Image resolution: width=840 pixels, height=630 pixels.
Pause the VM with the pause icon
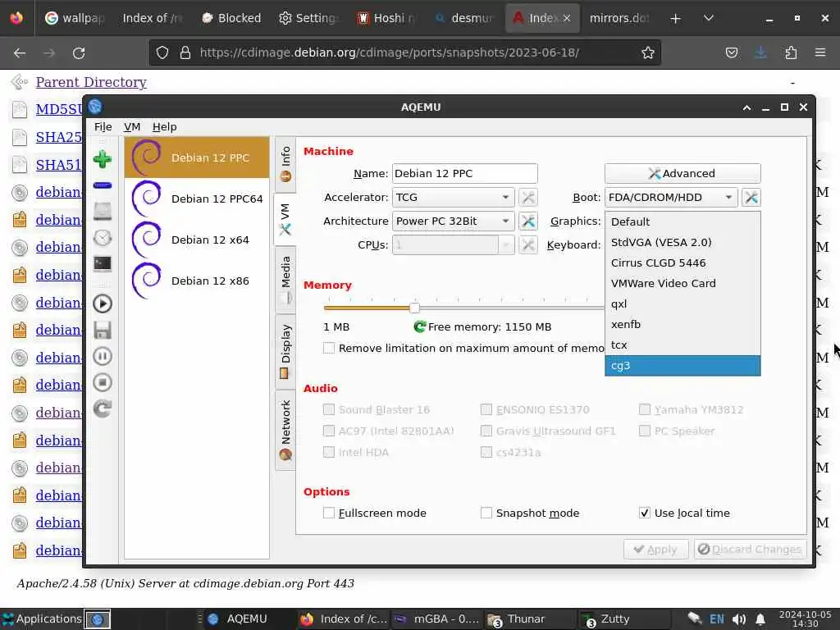[103, 356]
